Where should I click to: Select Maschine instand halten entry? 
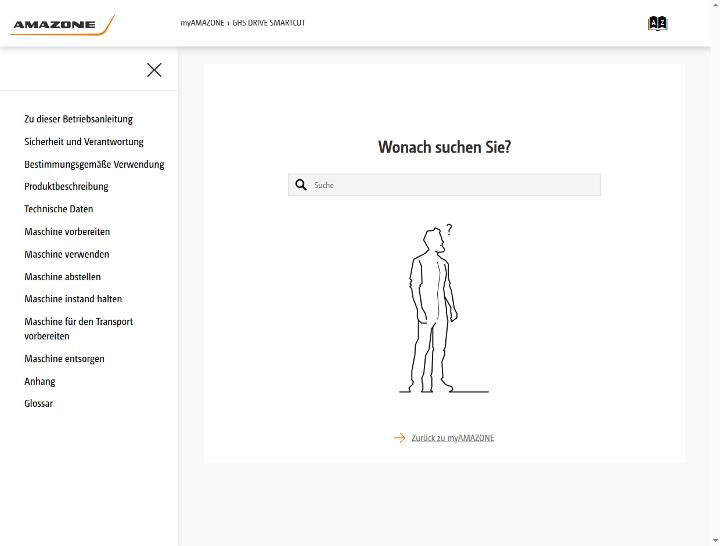click(73, 299)
